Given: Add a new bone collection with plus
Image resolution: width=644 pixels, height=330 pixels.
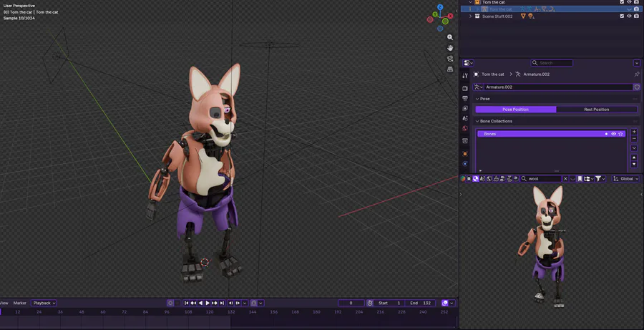Looking at the screenshot, I should coord(634,132).
